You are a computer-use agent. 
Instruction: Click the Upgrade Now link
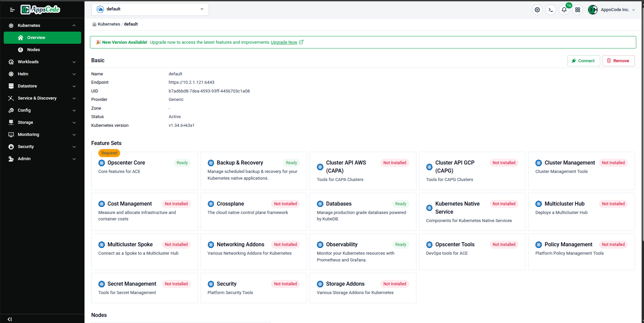tap(284, 42)
